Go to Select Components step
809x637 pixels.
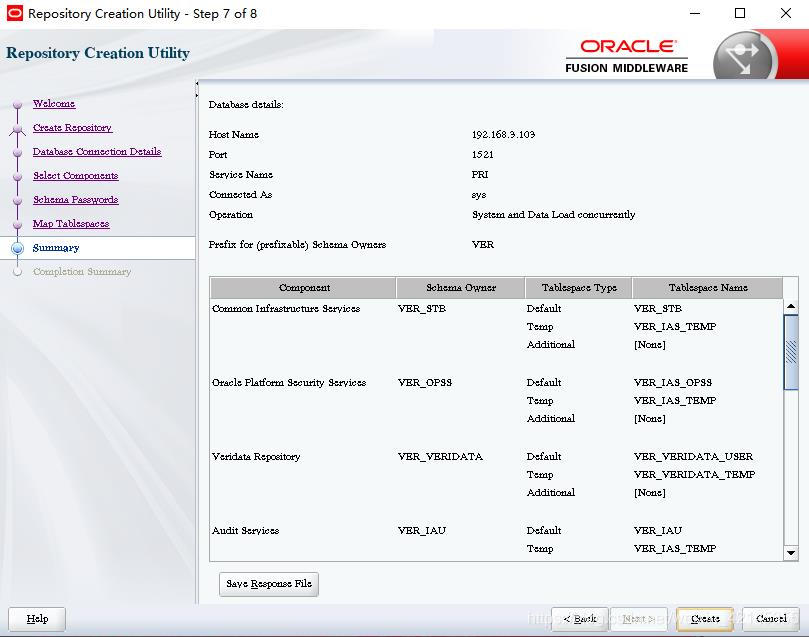pos(76,175)
